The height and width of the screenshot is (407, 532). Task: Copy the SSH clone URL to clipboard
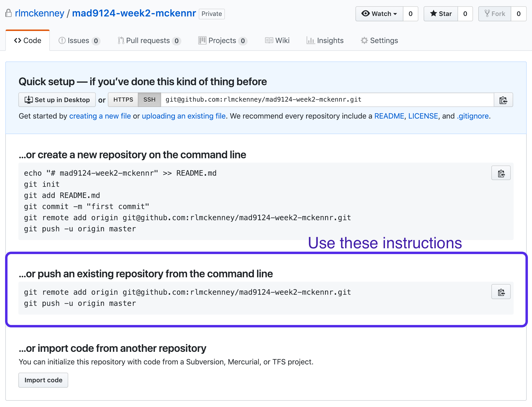tap(503, 100)
